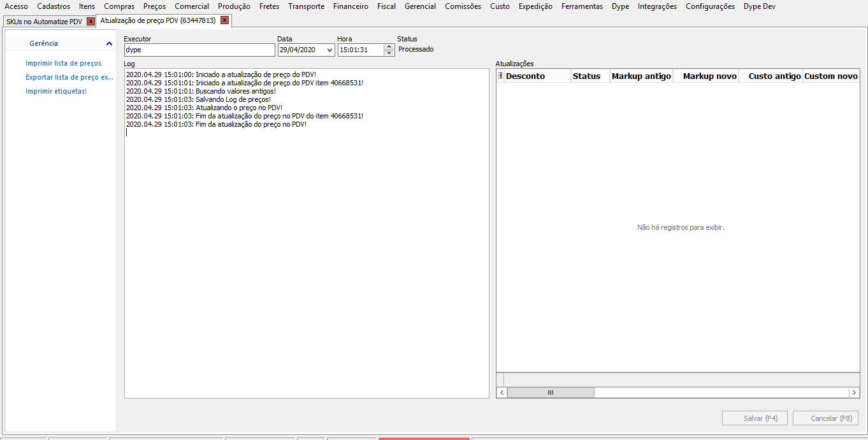Increase the Hora time stepper up arrow
Viewport: 868px width, 440px height.
point(389,46)
